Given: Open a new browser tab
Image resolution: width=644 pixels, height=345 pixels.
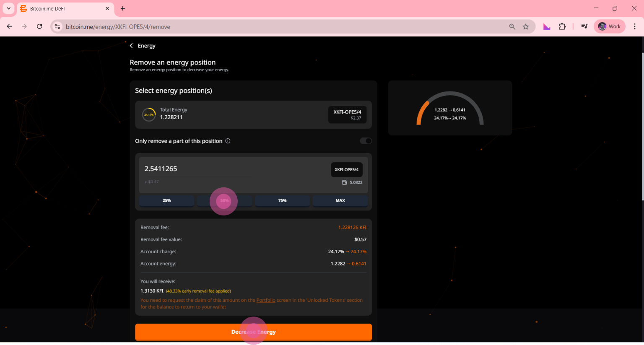Looking at the screenshot, I should [123, 8].
